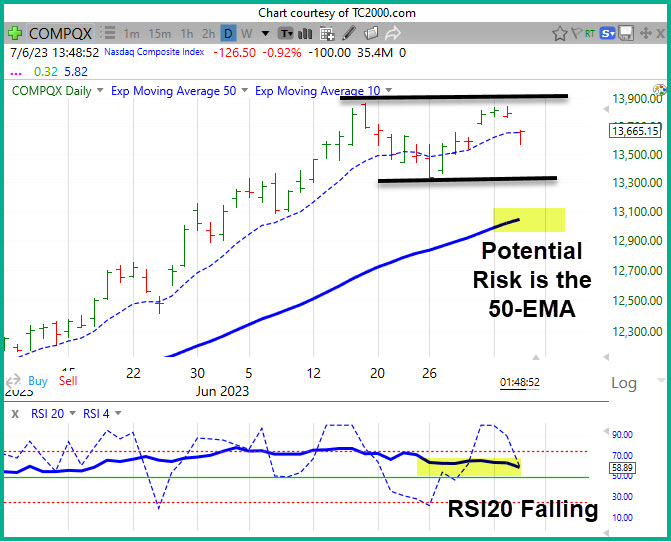Open the add indicator grid icon
The height and width of the screenshot is (542, 671).
coord(327,33)
